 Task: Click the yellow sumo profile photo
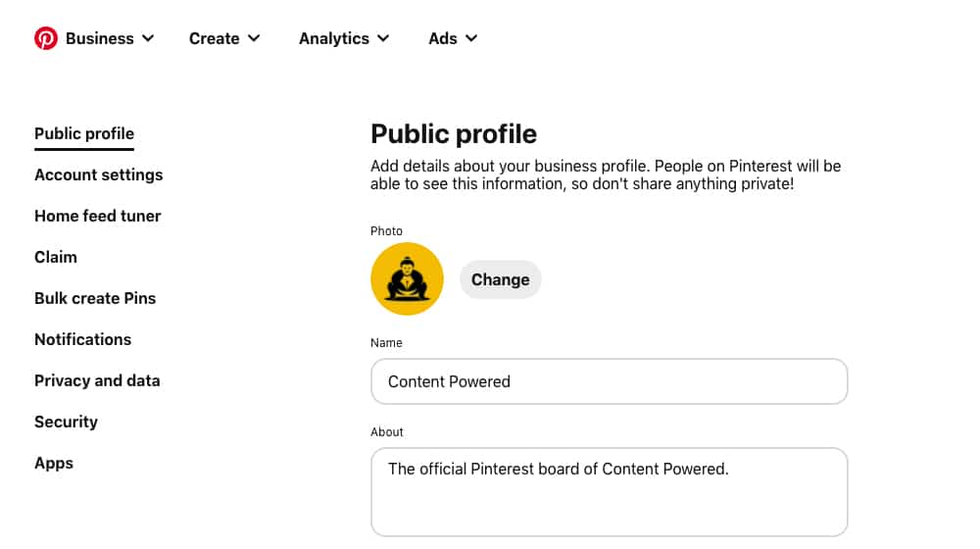pyautogui.click(x=407, y=278)
